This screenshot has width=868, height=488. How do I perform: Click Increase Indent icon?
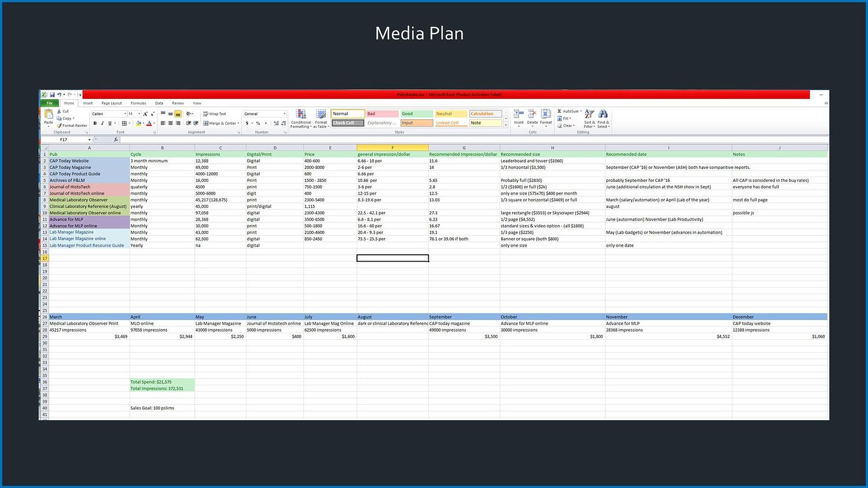(196, 123)
